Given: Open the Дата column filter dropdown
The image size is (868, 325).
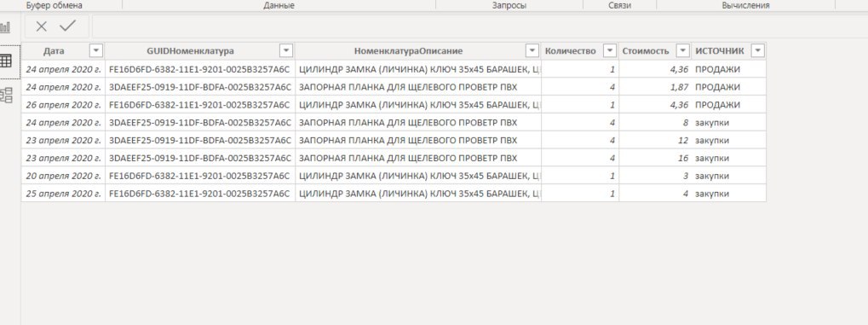Looking at the screenshot, I should click(x=96, y=51).
